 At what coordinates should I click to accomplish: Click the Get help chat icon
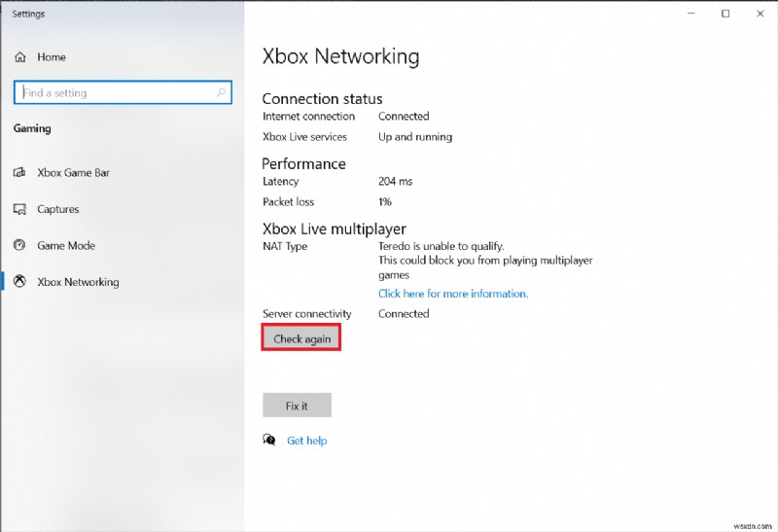point(269,440)
